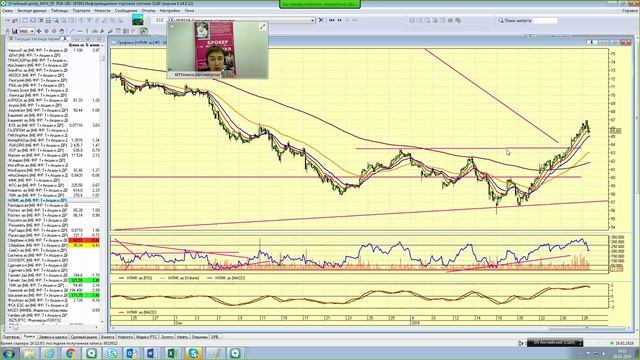Select the horizontal line drawing tool

point(80,31)
